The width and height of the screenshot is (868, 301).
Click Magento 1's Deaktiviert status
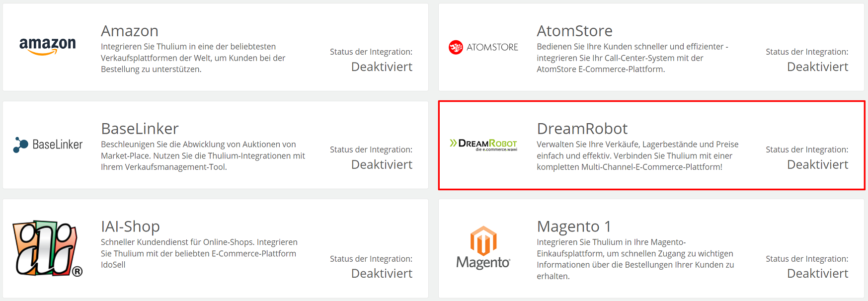point(817,273)
